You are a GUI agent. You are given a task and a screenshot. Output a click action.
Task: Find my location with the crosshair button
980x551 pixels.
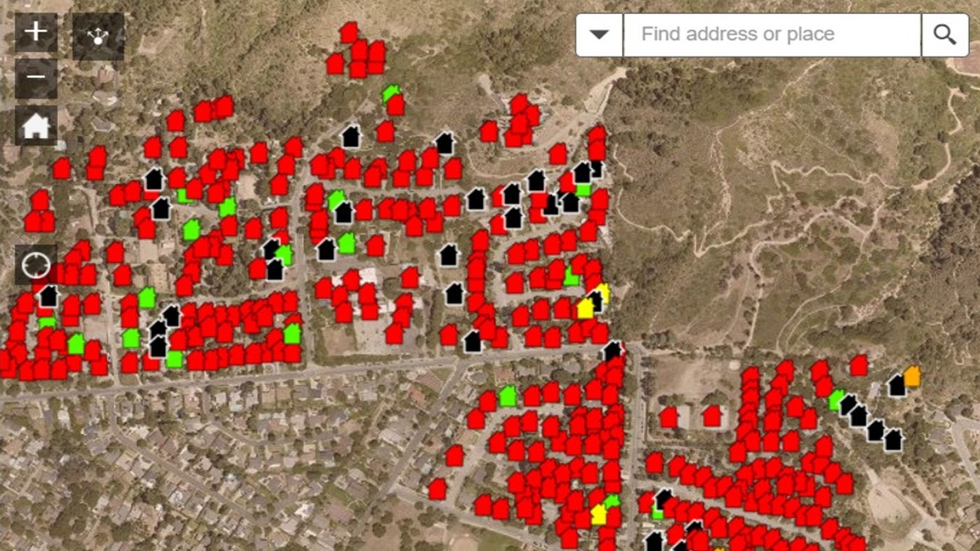[36, 265]
